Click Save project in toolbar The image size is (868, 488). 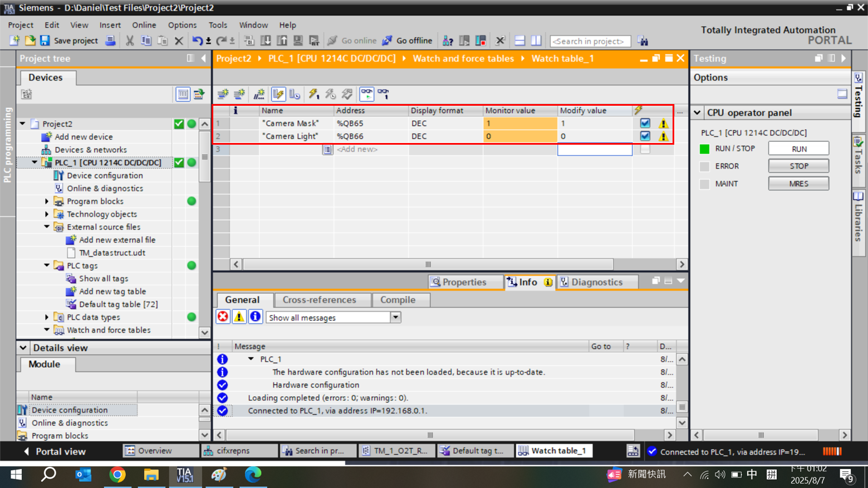[68, 41]
